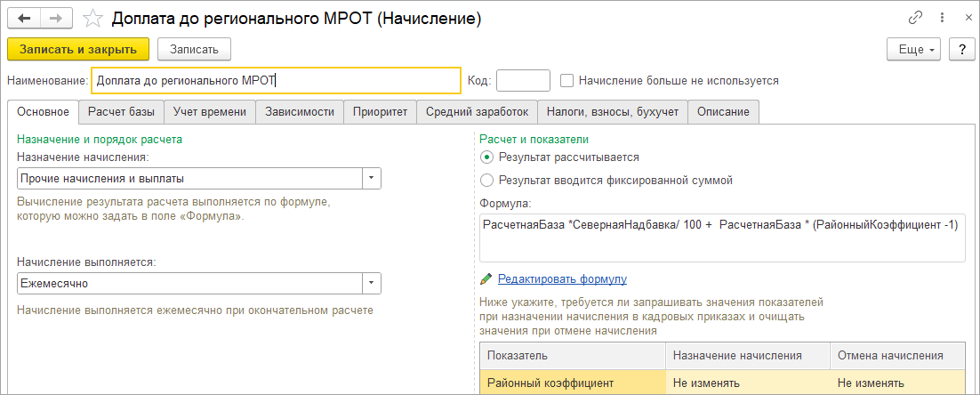980x395 pixels.
Task: Click the back navigation arrow
Action: click(x=25, y=18)
